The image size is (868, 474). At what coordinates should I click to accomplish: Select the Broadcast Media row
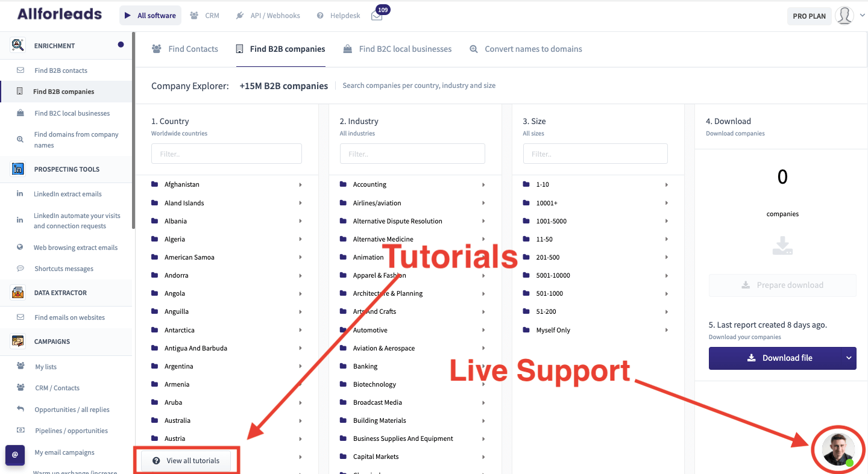click(412, 402)
